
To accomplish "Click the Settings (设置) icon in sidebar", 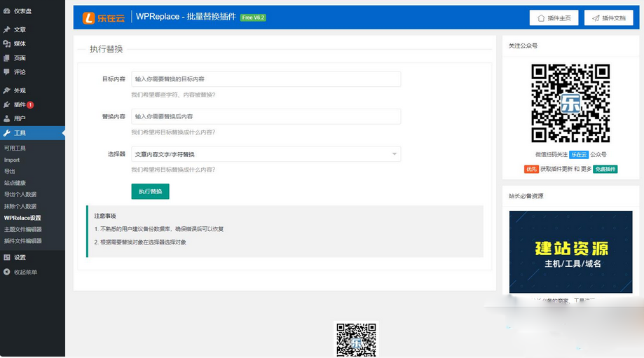I will point(7,257).
